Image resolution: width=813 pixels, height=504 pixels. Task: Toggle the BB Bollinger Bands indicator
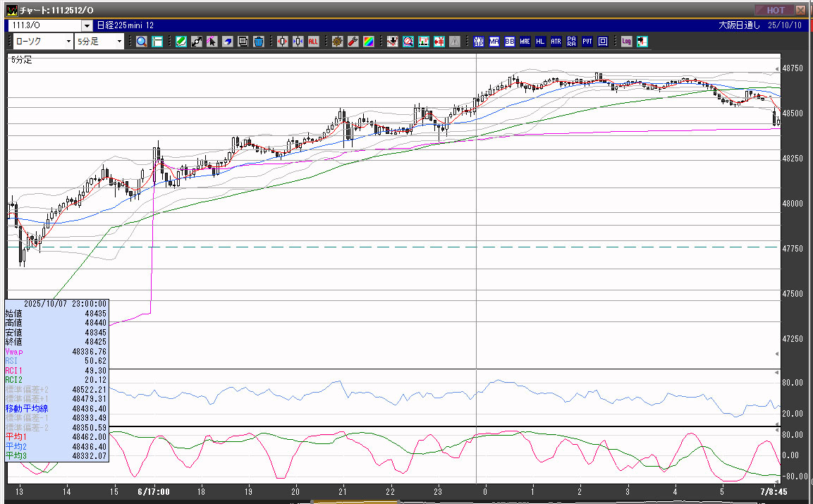(510, 42)
